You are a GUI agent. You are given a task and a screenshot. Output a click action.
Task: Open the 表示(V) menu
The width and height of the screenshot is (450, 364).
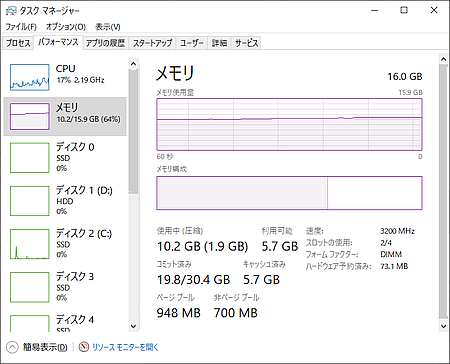click(x=108, y=27)
